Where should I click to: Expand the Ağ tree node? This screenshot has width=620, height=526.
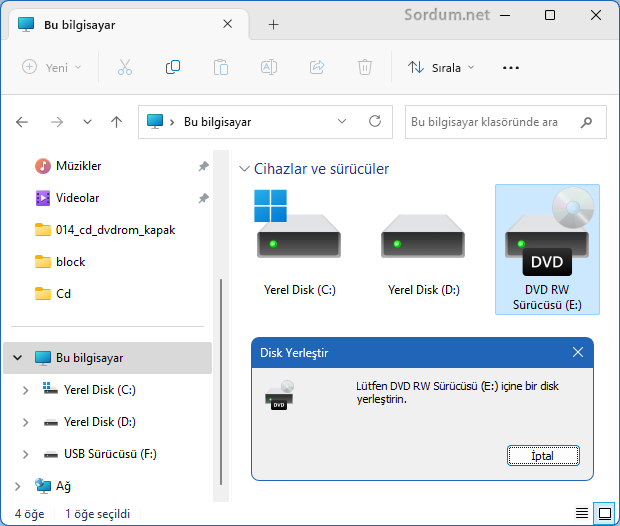(x=17, y=486)
